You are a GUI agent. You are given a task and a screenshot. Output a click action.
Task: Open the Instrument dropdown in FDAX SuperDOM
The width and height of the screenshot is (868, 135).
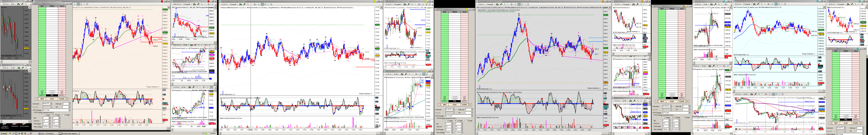[x=48, y=104]
